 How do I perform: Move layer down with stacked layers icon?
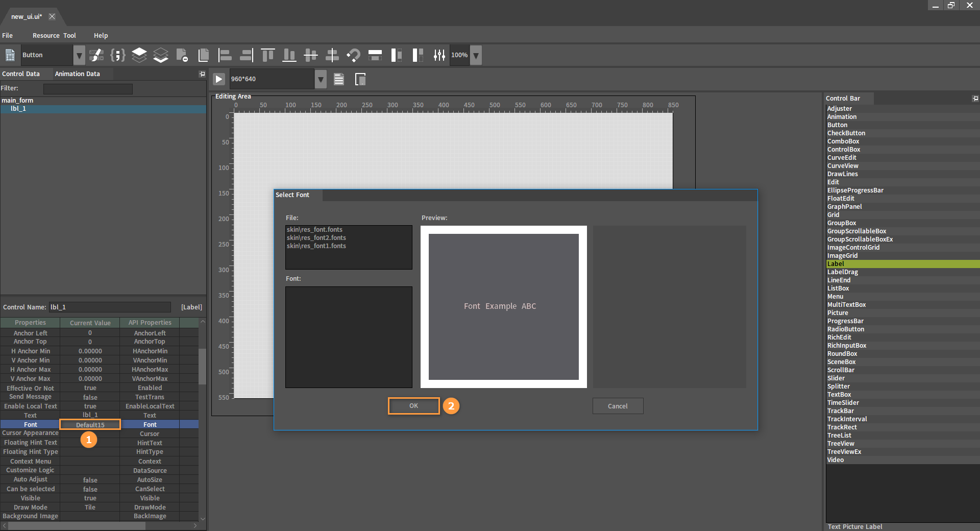tap(160, 55)
